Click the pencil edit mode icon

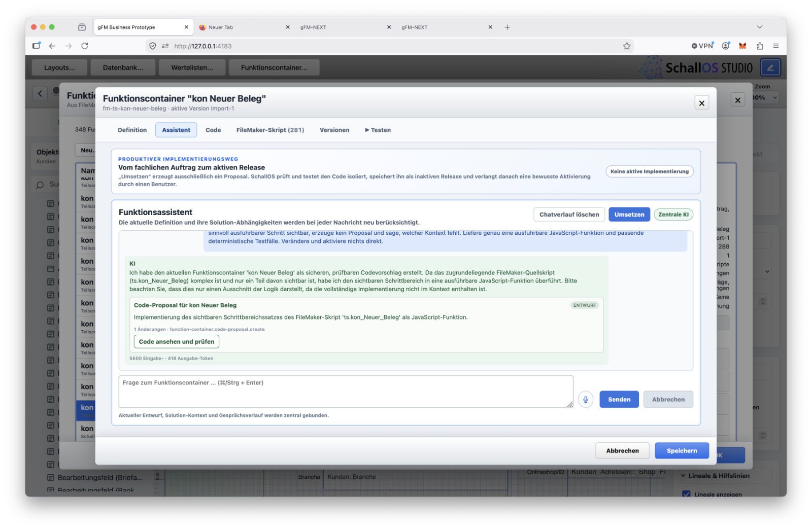click(x=770, y=67)
